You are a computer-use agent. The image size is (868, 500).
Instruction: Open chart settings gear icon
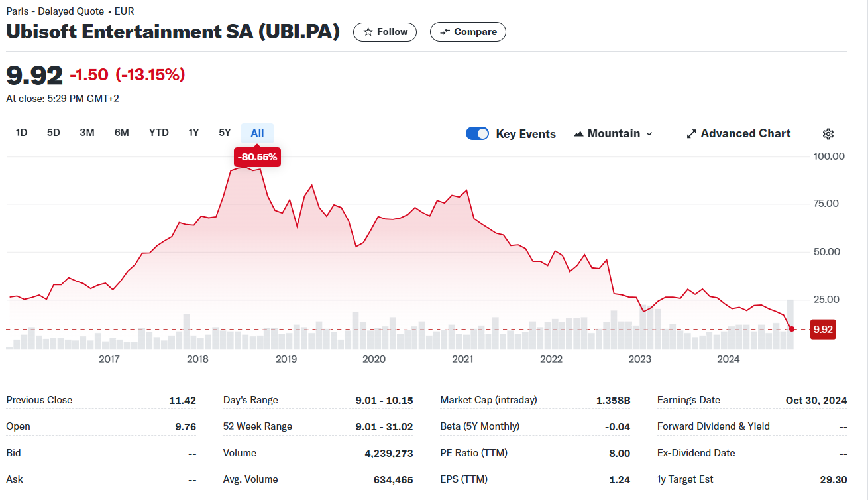[828, 134]
